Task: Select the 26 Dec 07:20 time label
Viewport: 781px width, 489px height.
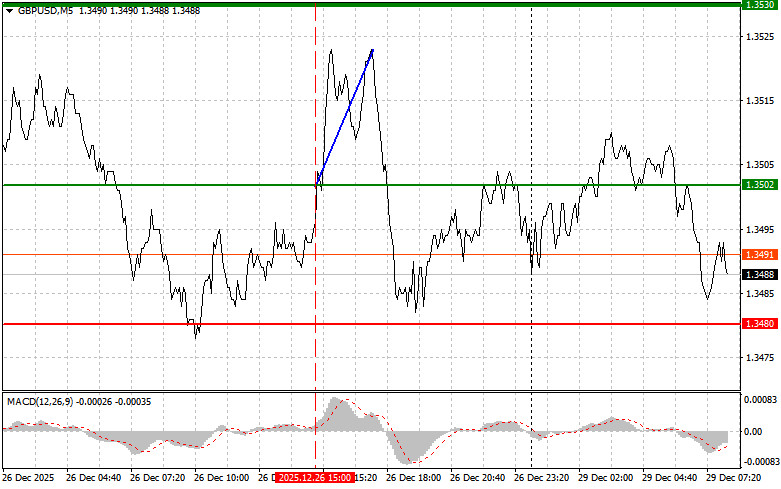Action: (x=157, y=478)
